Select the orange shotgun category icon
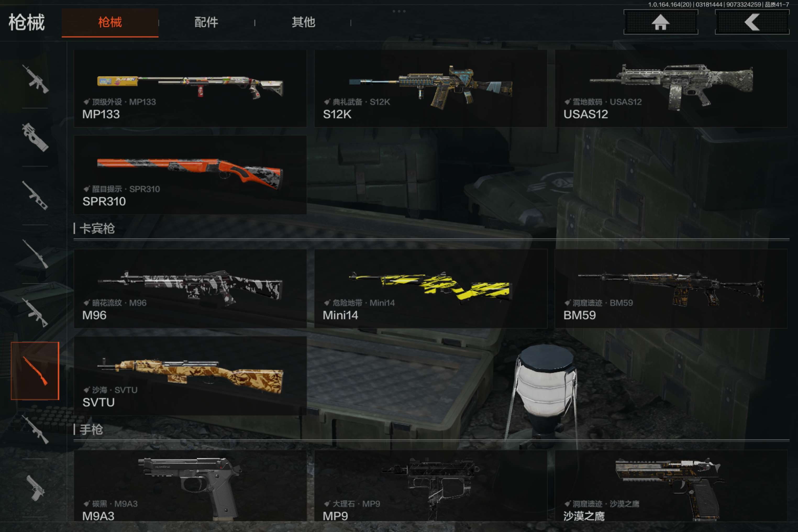Viewport: 798px width, 532px height. pyautogui.click(x=35, y=371)
